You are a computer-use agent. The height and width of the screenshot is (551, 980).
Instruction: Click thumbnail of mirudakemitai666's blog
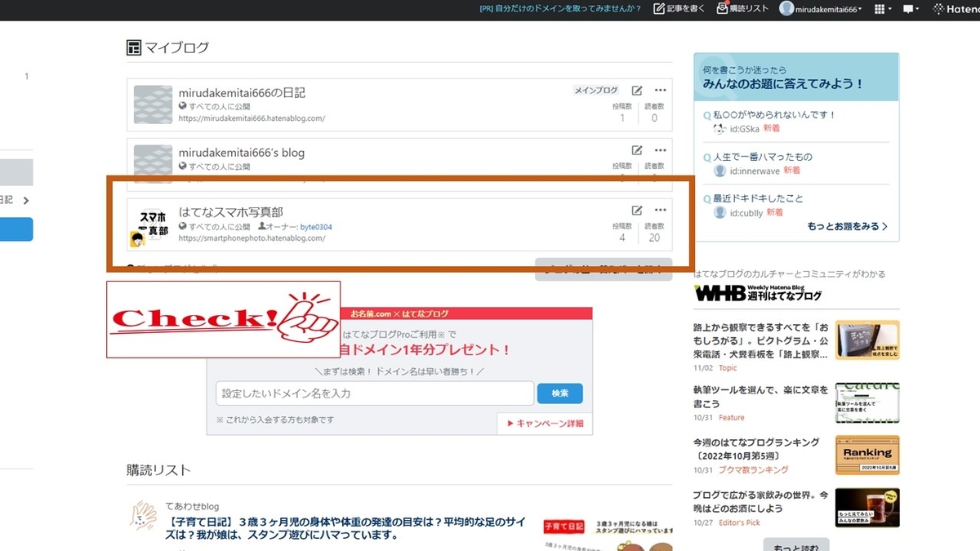[153, 163]
